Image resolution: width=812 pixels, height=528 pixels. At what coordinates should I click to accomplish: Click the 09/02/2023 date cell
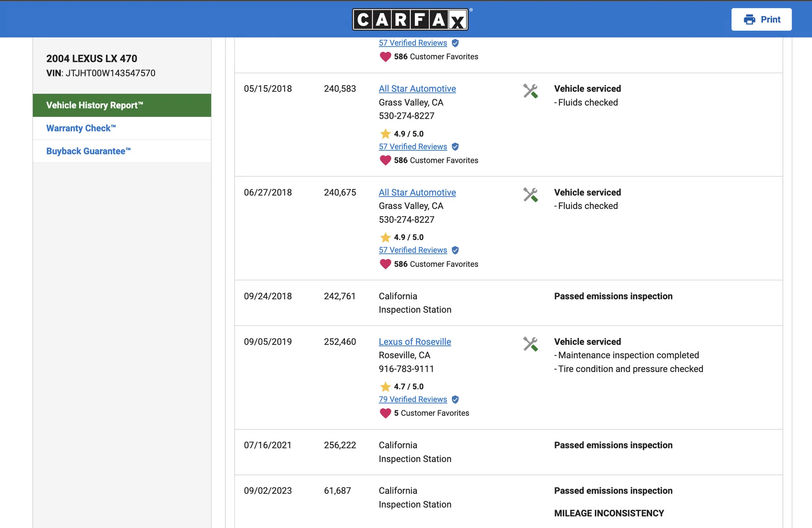(268, 491)
